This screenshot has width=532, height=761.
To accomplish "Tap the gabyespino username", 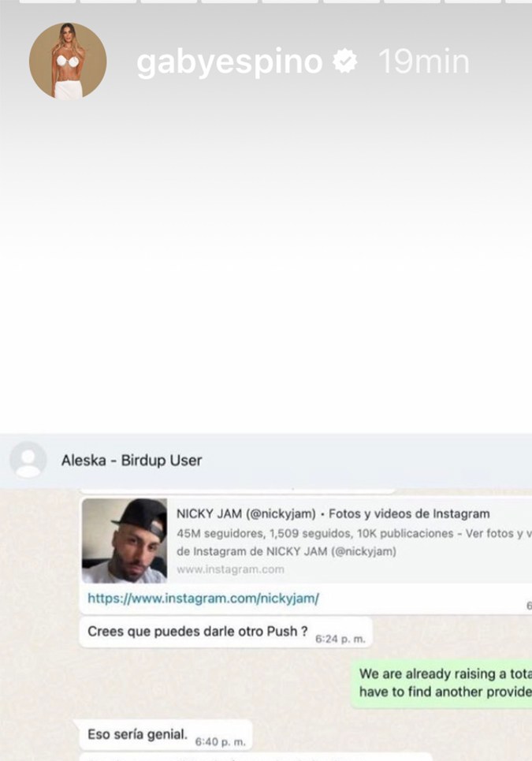I will 229,62.
